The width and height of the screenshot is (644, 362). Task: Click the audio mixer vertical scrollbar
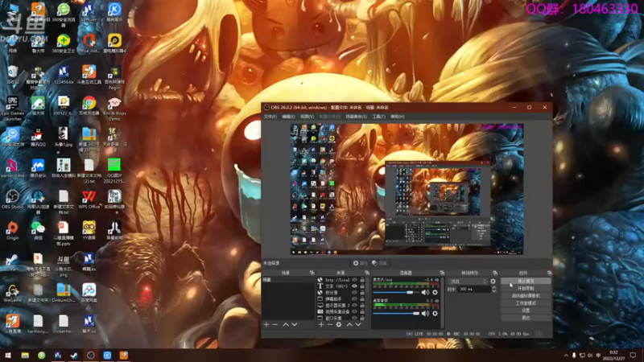442,303
